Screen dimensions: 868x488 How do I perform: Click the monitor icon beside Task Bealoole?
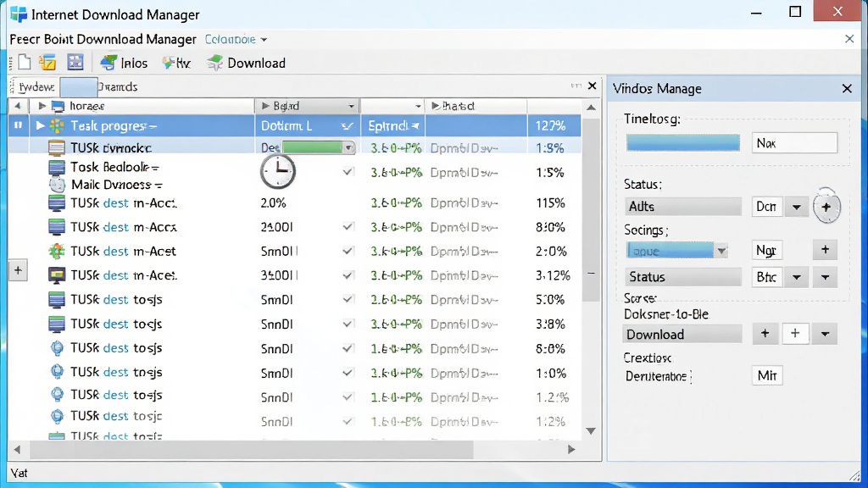(x=57, y=167)
